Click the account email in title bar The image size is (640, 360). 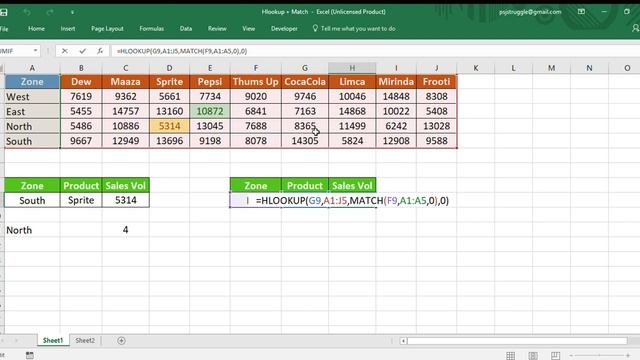[530, 12]
